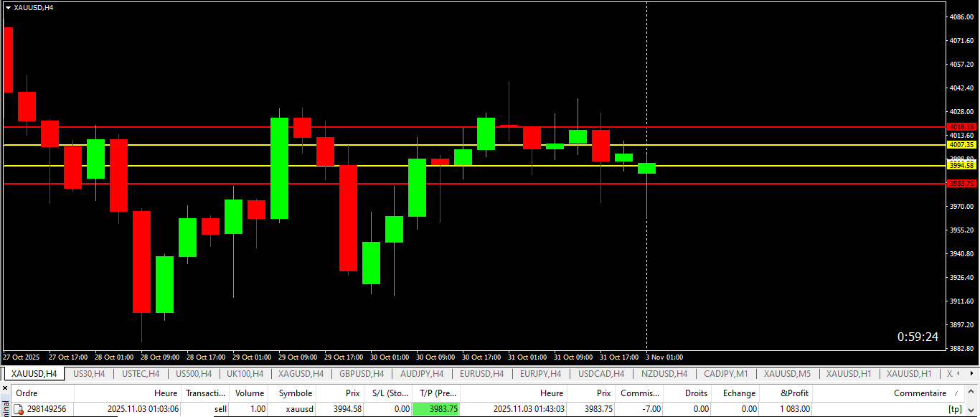
Task: Sort orders by the Ordre column header
Action: click(x=43, y=393)
